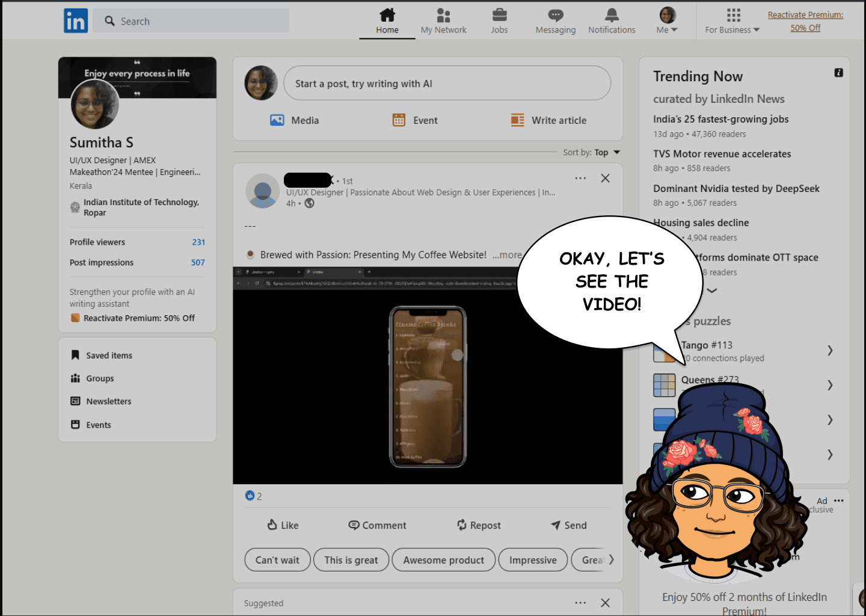Screen dimensions: 866x616
Task: Open Queens #273 puzzle chevron
Action: pyautogui.click(x=830, y=385)
